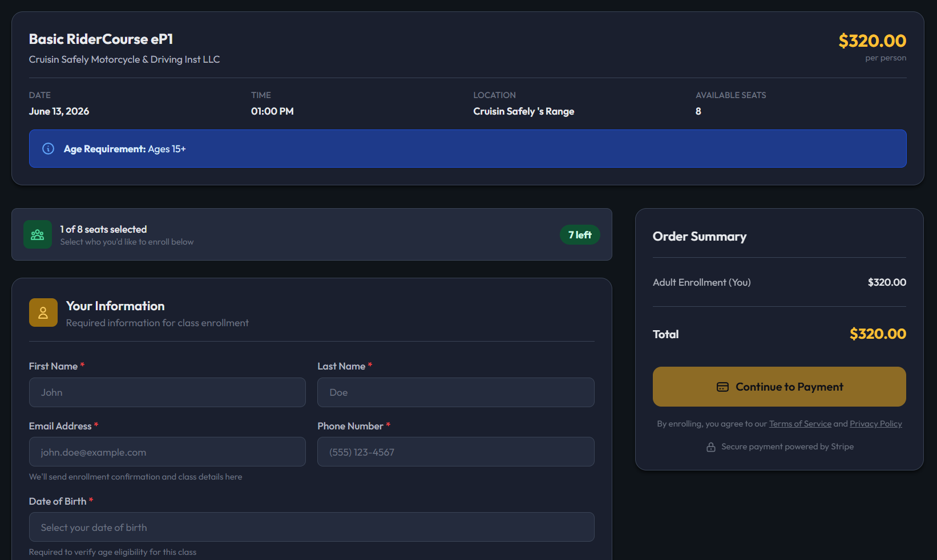Click the time value '01:00 PM'
The height and width of the screenshot is (560, 937).
click(x=272, y=111)
